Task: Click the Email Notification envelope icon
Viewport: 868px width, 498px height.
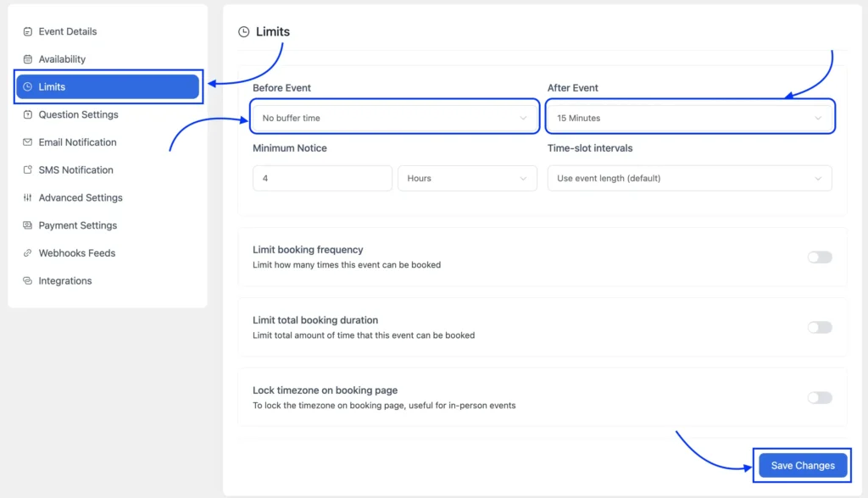Action: pos(28,142)
